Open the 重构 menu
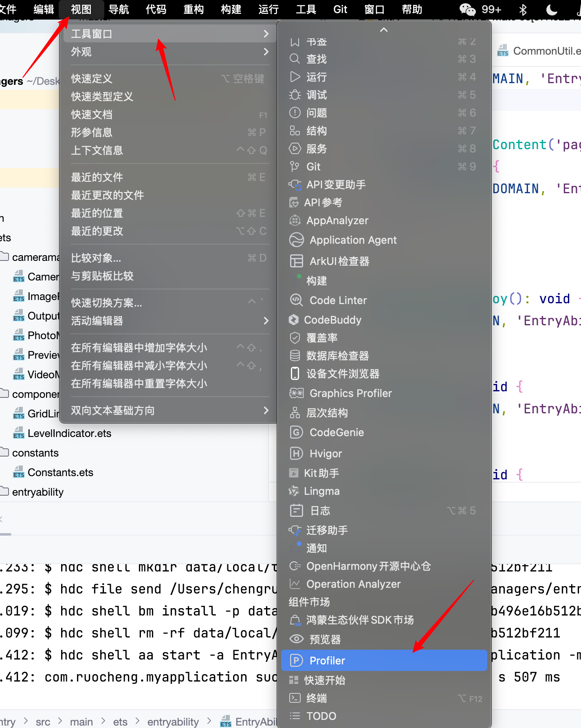The height and width of the screenshot is (728, 581). tap(194, 9)
